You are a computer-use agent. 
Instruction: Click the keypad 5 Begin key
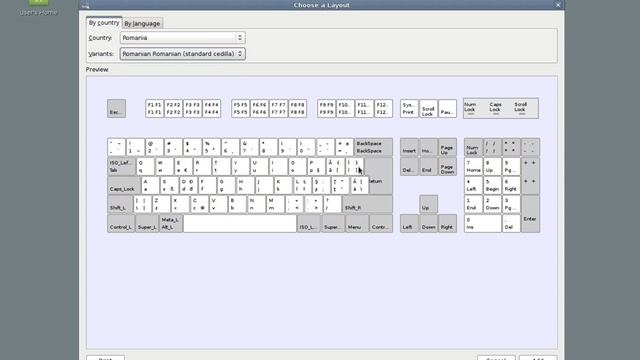(492, 186)
